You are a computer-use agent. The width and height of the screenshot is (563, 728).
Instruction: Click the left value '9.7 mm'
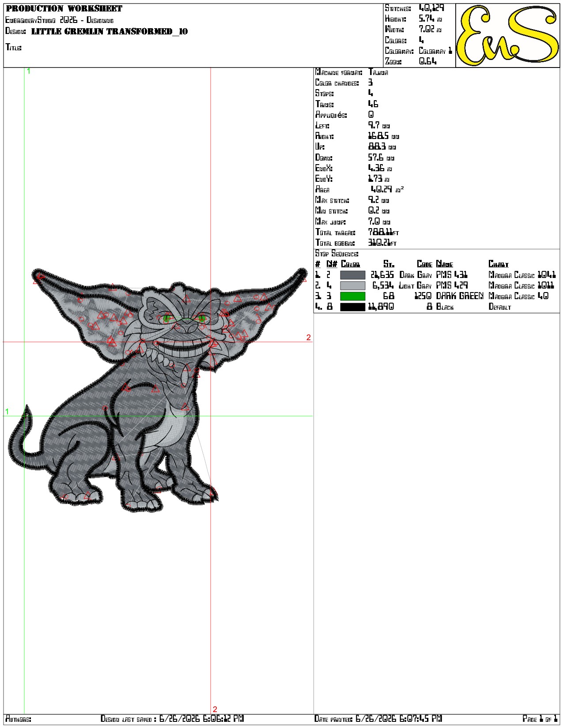(379, 126)
